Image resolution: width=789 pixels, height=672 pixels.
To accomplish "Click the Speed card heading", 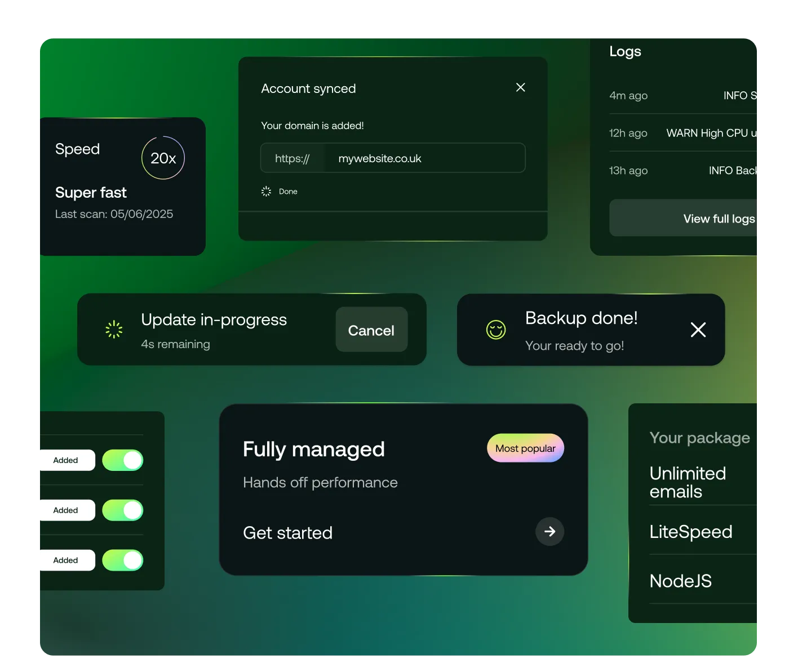I will tap(77, 149).
